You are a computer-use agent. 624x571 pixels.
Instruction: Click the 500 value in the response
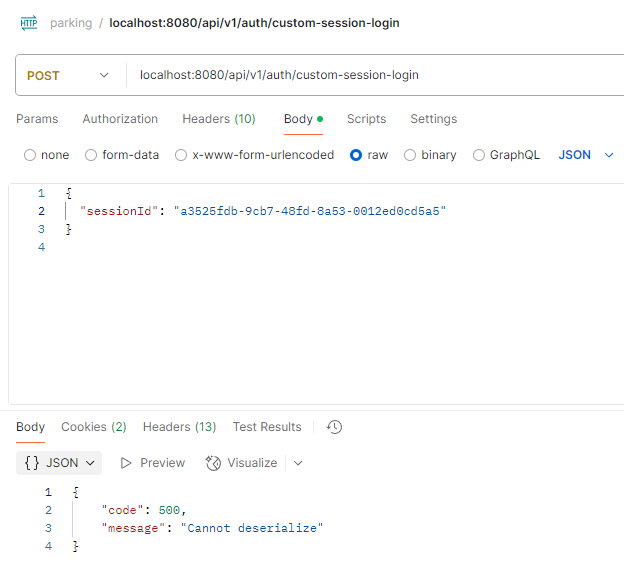pyautogui.click(x=169, y=510)
